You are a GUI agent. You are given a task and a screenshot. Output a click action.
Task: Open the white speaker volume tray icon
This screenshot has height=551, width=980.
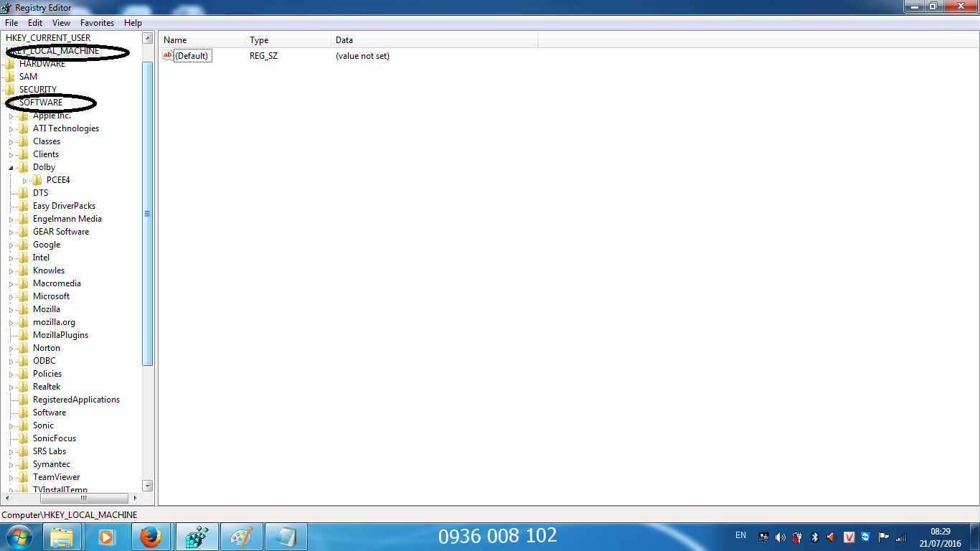tap(781, 537)
